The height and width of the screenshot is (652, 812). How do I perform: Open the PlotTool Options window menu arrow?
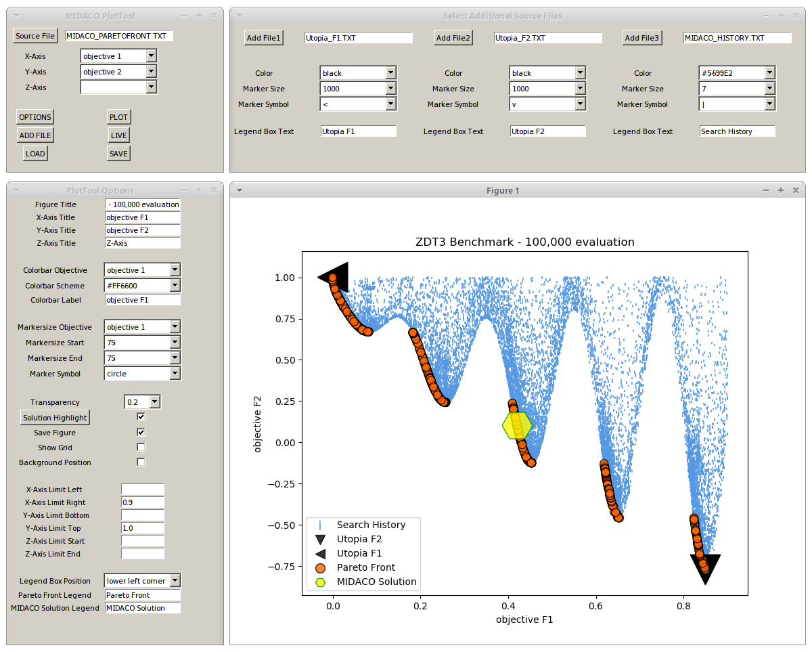pyautogui.click(x=16, y=191)
